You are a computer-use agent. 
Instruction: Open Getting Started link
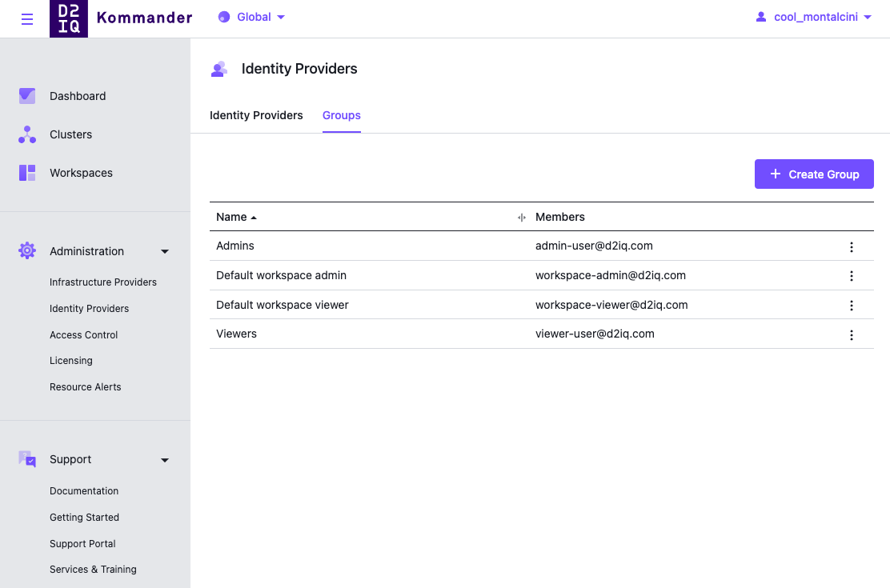(x=84, y=517)
